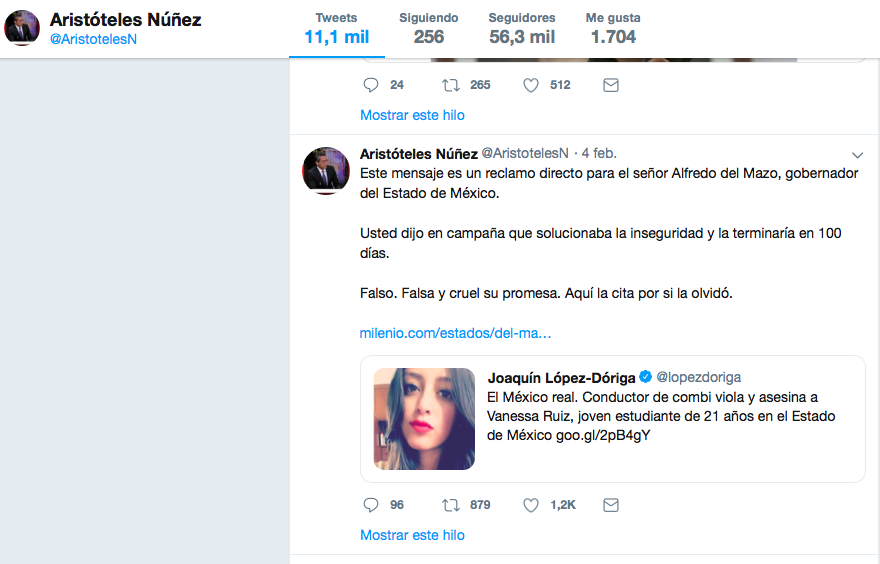Reply to the tweet with 24 replies

click(371, 85)
